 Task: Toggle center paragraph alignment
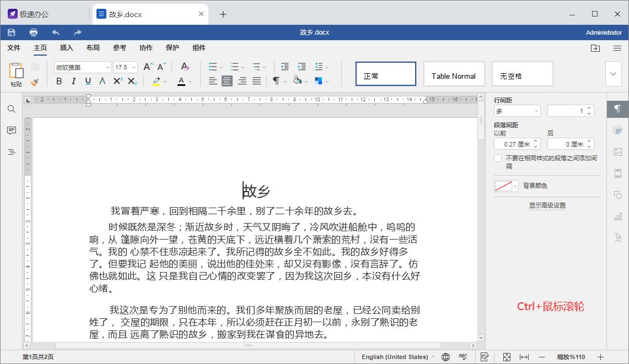click(x=227, y=81)
